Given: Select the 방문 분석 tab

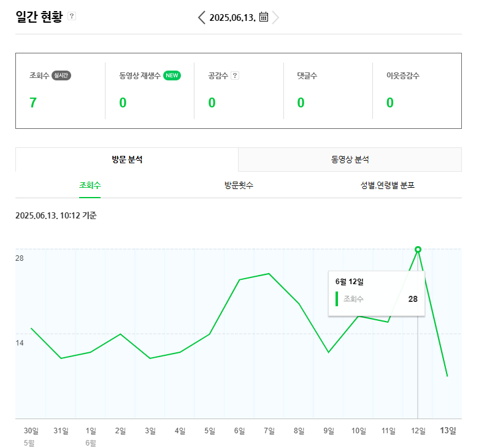Looking at the screenshot, I should coord(127,160).
